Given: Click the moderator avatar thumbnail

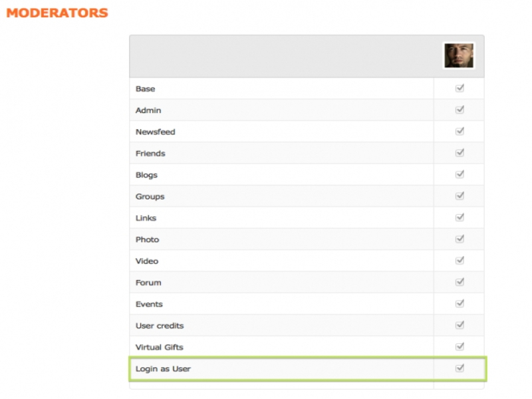Looking at the screenshot, I should pos(459,56).
